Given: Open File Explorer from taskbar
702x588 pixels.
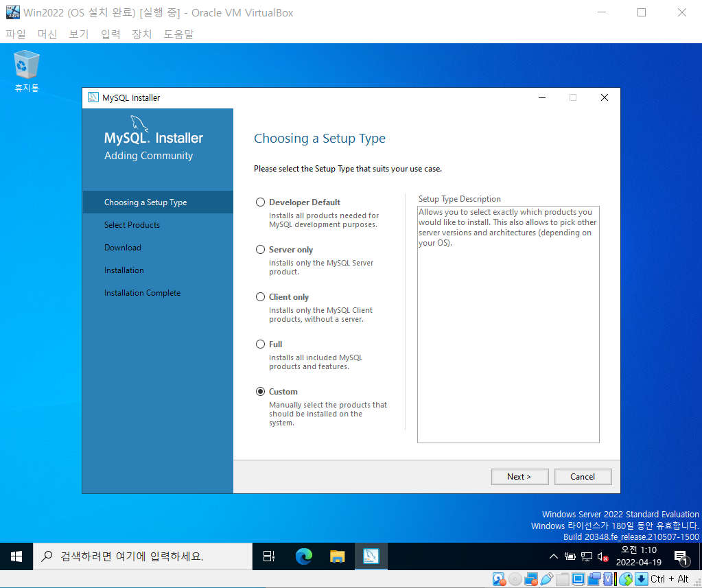Looking at the screenshot, I should pyautogui.click(x=337, y=556).
